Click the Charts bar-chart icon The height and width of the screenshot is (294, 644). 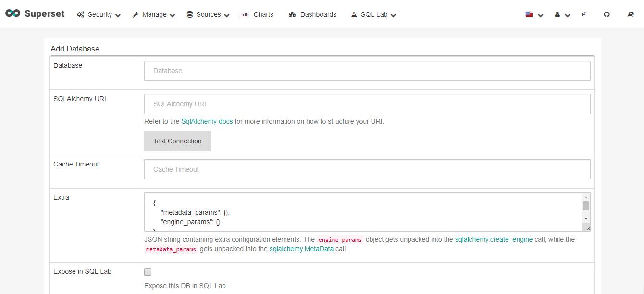tap(245, 14)
